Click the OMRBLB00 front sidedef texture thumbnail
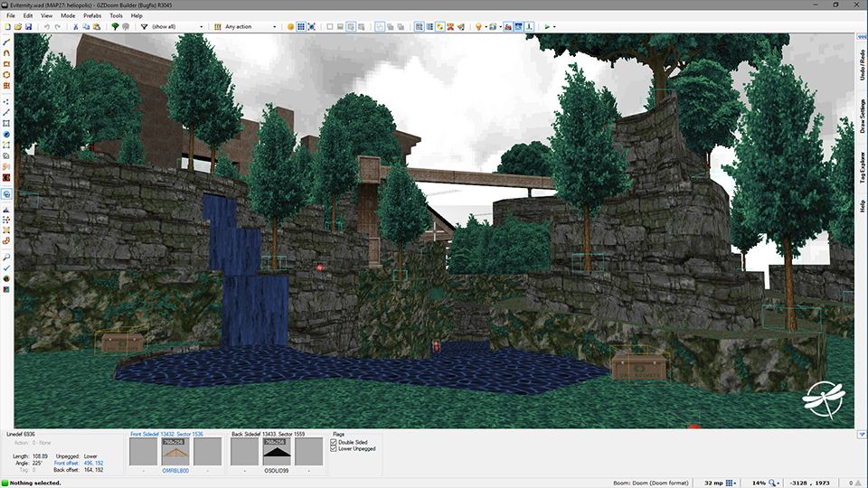 tap(175, 451)
